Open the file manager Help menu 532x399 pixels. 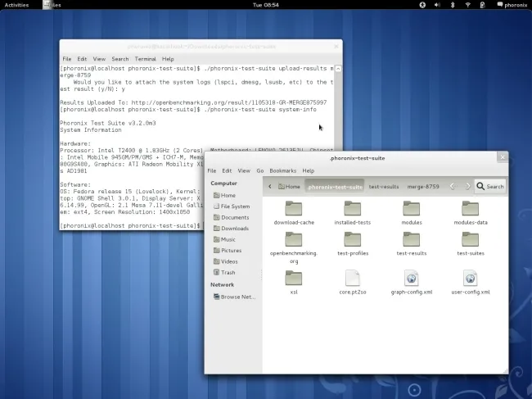[x=308, y=170]
